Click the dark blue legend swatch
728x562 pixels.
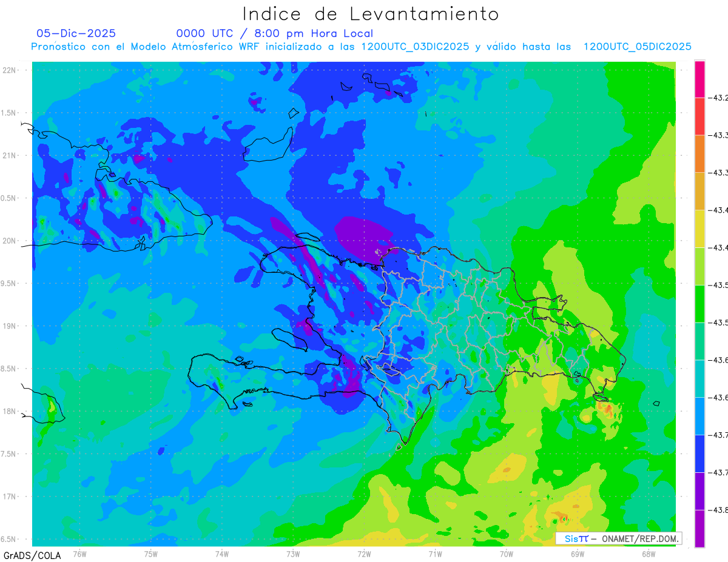[x=699, y=453]
